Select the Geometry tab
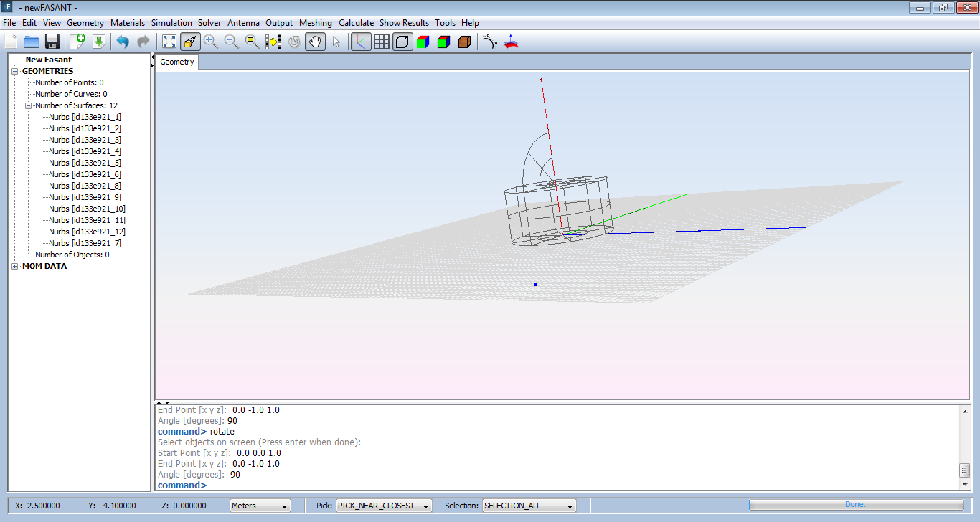 (177, 62)
